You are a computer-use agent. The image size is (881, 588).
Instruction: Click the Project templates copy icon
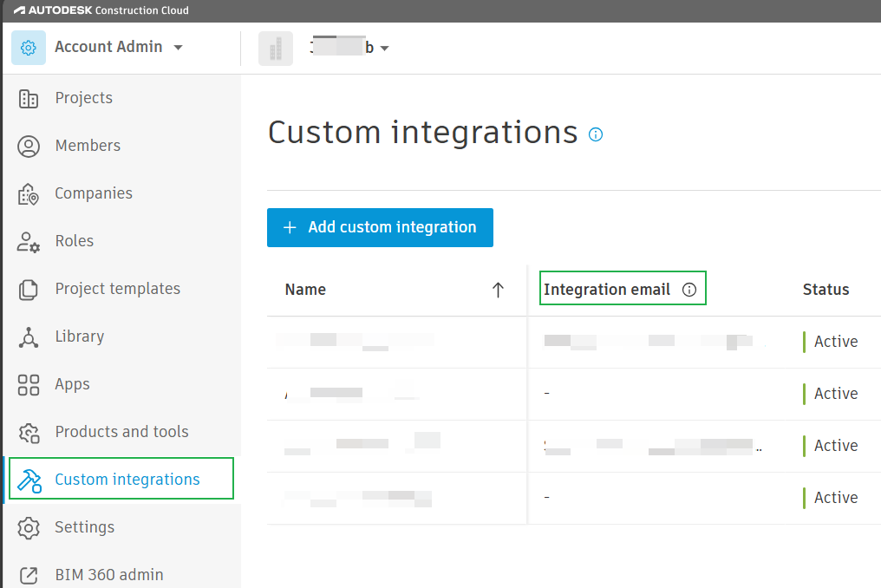pyautogui.click(x=29, y=290)
